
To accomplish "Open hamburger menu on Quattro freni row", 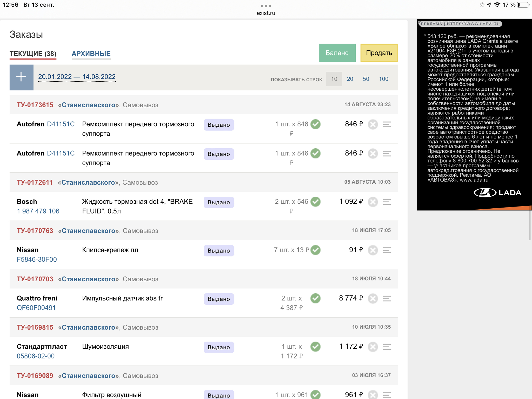I will [x=387, y=298].
